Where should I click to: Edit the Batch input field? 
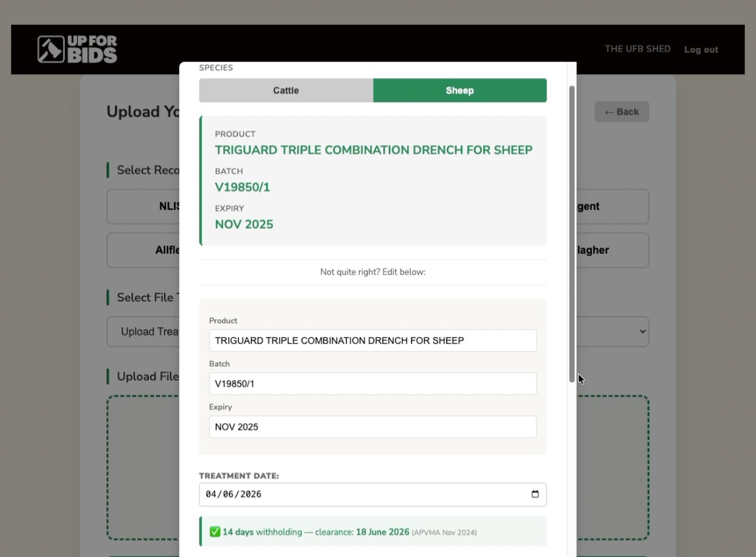tap(373, 383)
